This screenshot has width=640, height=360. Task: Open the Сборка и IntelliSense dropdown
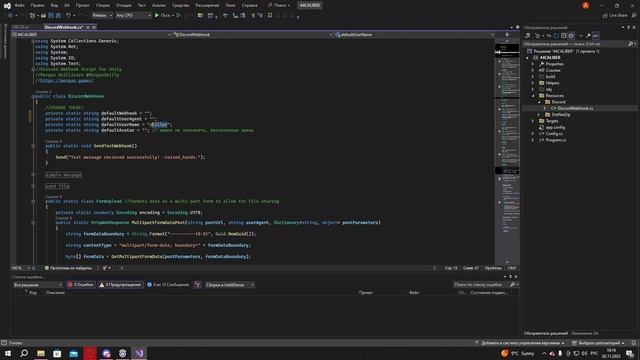229,285
